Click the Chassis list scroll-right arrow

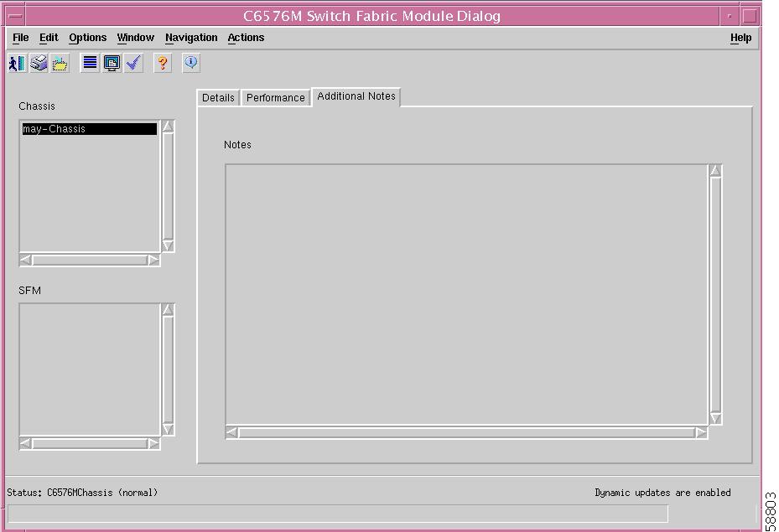tap(153, 260)
